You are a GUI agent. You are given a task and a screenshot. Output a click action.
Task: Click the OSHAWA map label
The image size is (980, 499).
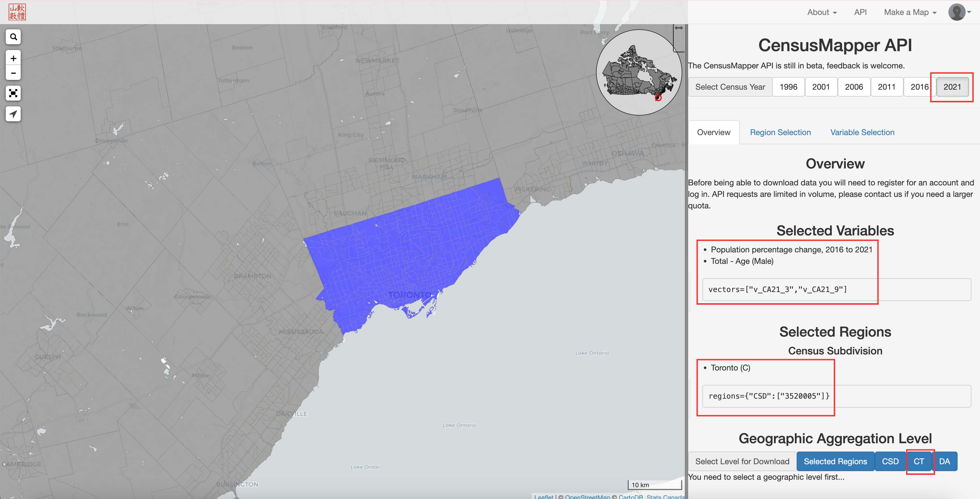(628, 153)
